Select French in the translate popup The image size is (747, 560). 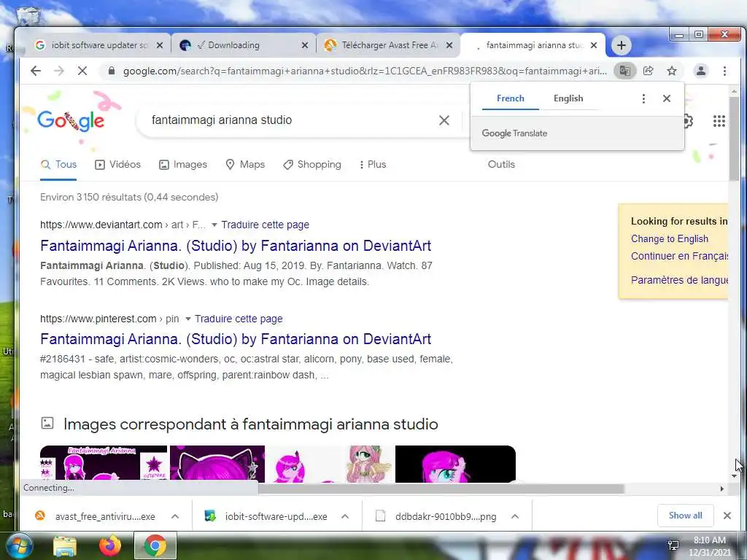click(510, 98)
